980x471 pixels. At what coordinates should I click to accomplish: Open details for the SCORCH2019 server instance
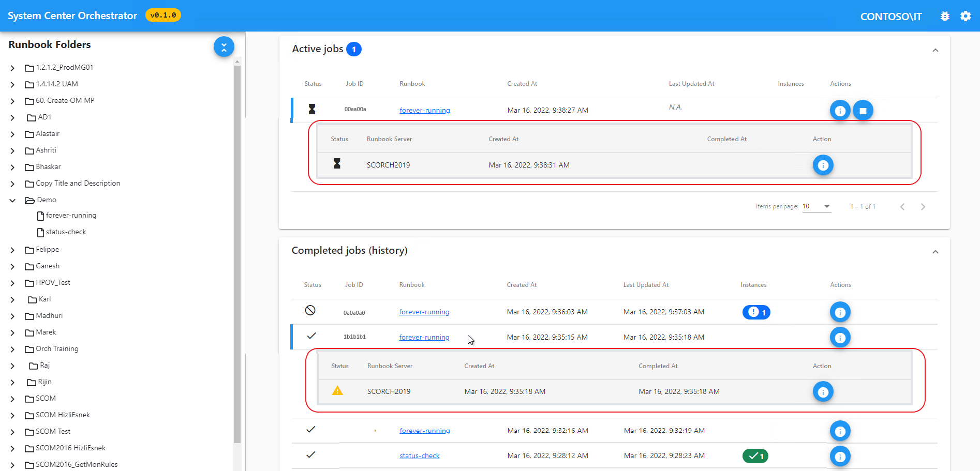pos(823,165)
